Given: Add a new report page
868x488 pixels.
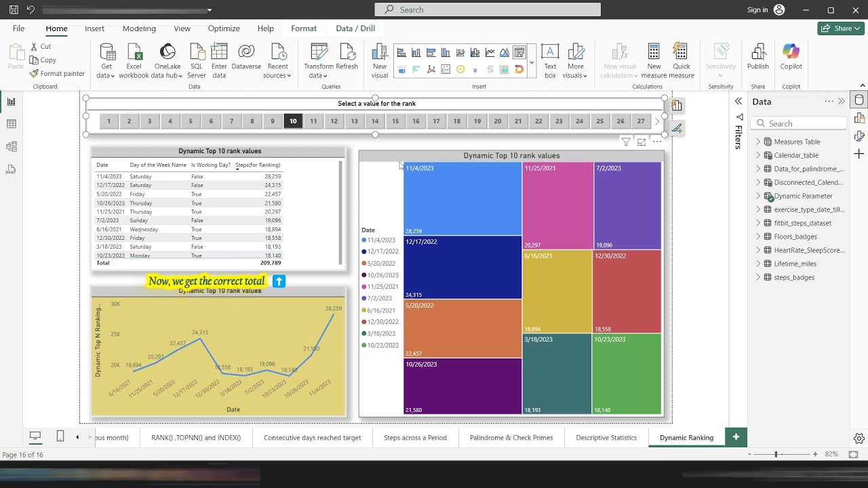Looking at the screenshot, I should [x=736, y=437].
